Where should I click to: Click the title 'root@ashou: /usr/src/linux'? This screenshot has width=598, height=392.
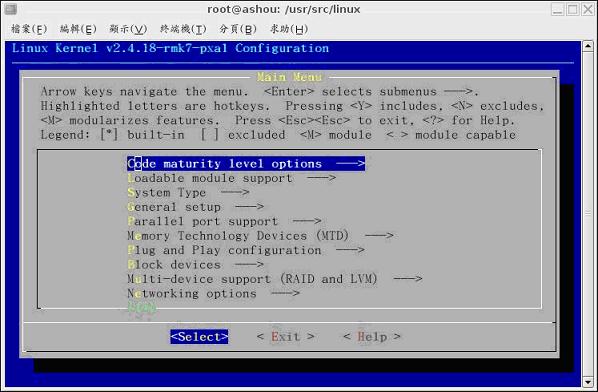[x=284, y=9]
